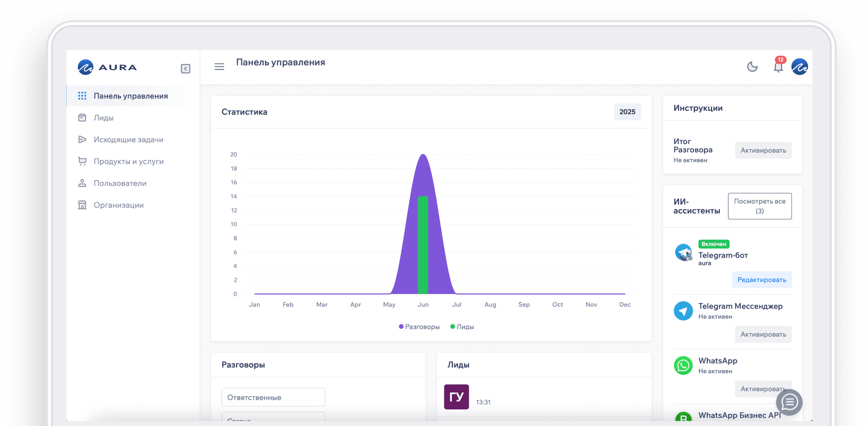Activate Итог Разговора instruction
Screen dimensions: 868x426
(763, 150)
